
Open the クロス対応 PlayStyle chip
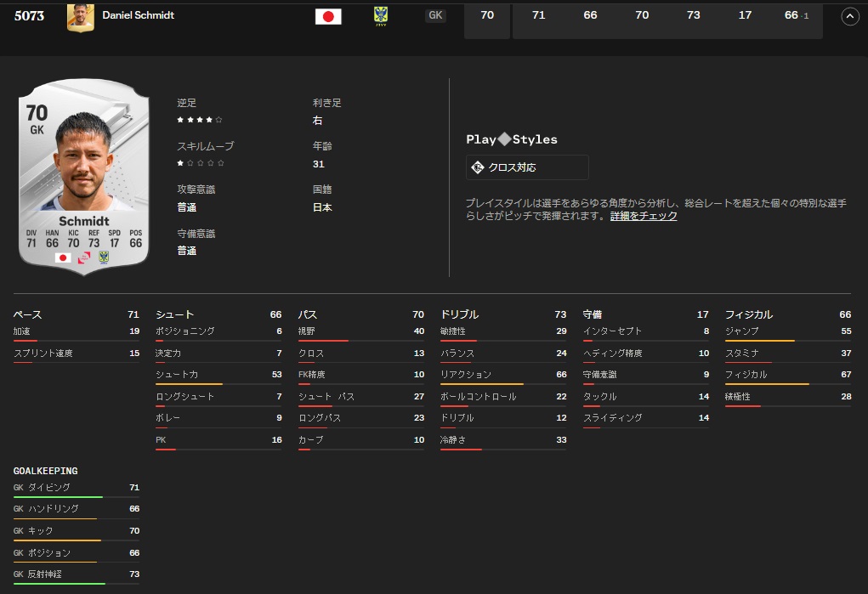coord(527,167)
